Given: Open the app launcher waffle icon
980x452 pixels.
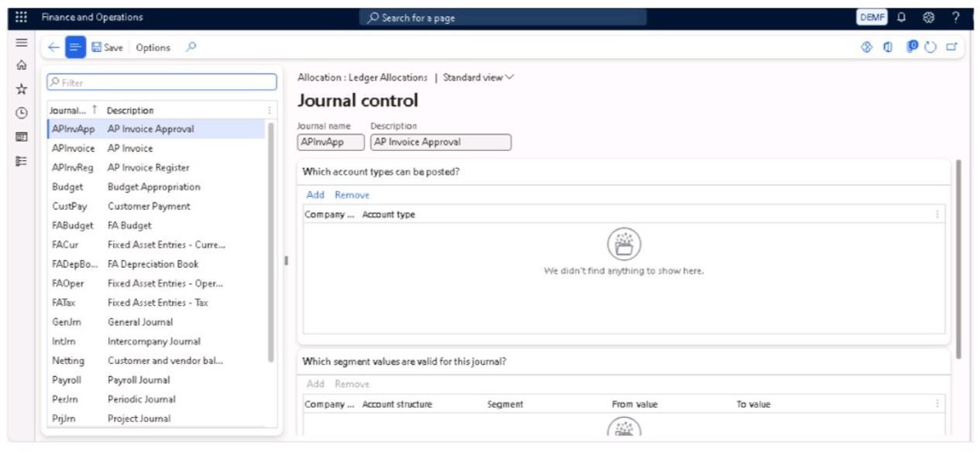Looking at the screenshot, I should (x=21, y=18).
